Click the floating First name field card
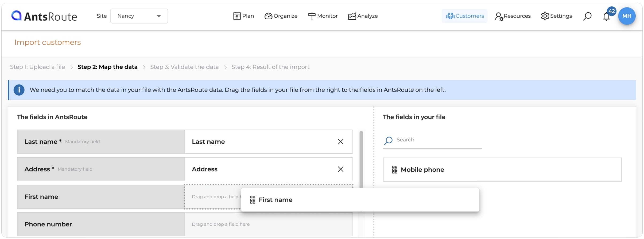Image resolution: width=644 pixels, height=239 pixels. (360, 200)
